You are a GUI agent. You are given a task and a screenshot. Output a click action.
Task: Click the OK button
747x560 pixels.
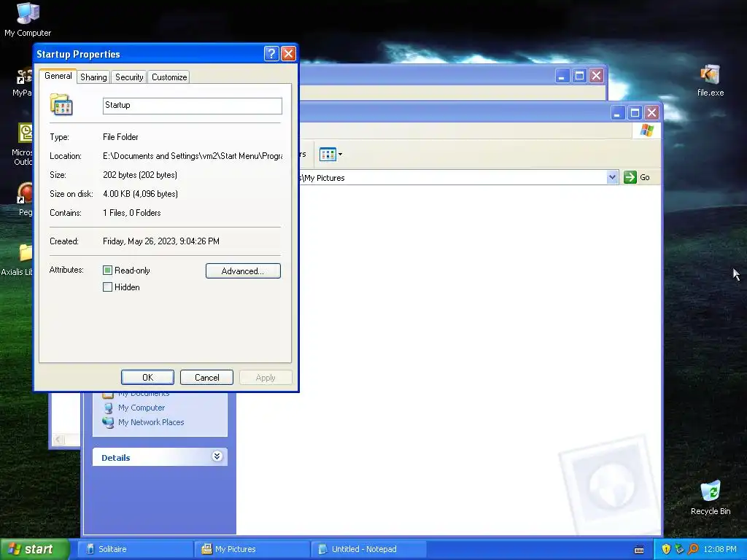coord(147,378)
